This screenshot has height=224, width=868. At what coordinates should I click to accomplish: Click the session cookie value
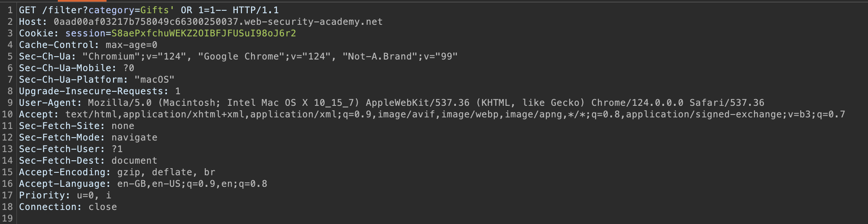pos(204,33)
